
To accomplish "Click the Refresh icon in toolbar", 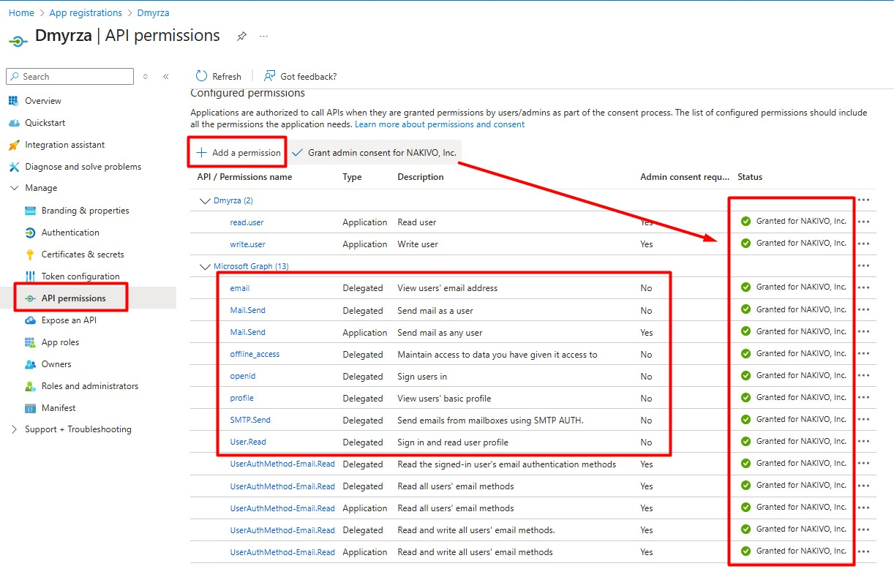I will [x=202, y=76].
